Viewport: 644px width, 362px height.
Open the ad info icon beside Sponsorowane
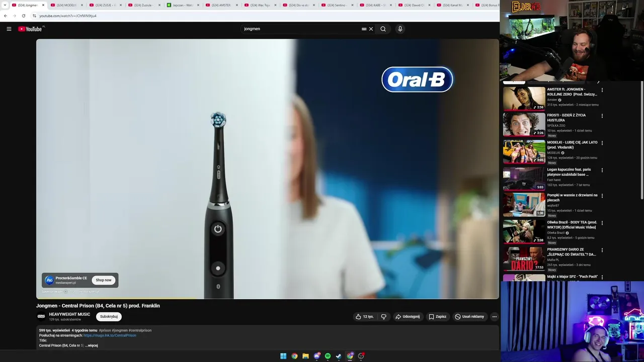66,292
